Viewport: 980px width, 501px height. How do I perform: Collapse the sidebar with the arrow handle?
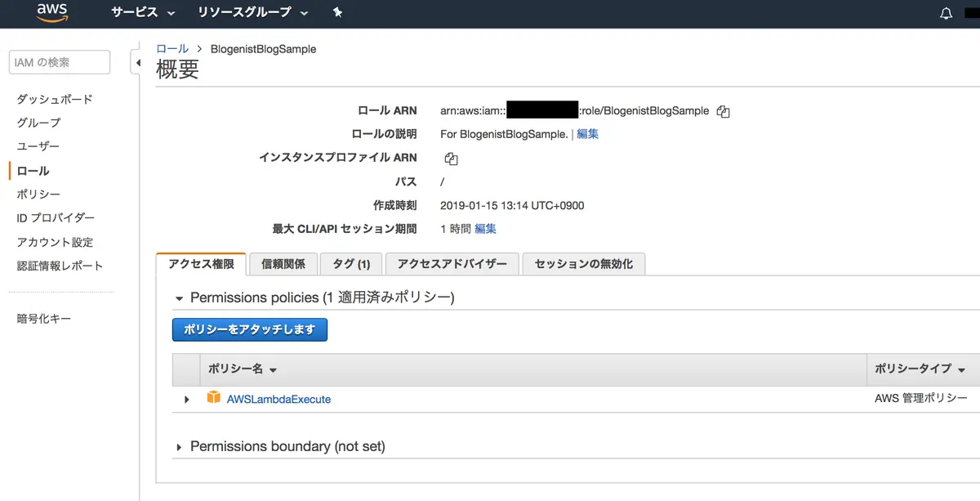pyautogui.click(x=136, y=63)
